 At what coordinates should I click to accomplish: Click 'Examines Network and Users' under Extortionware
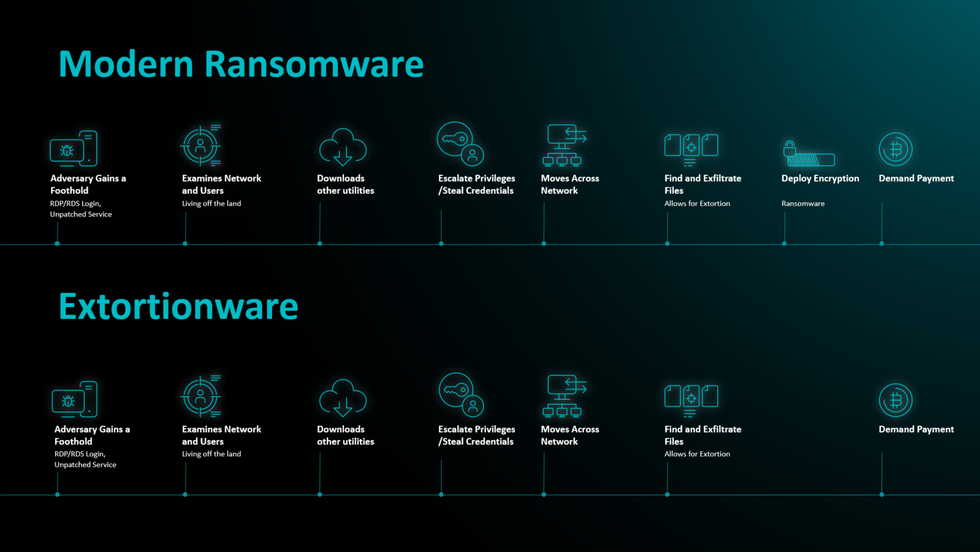point(221,436)
